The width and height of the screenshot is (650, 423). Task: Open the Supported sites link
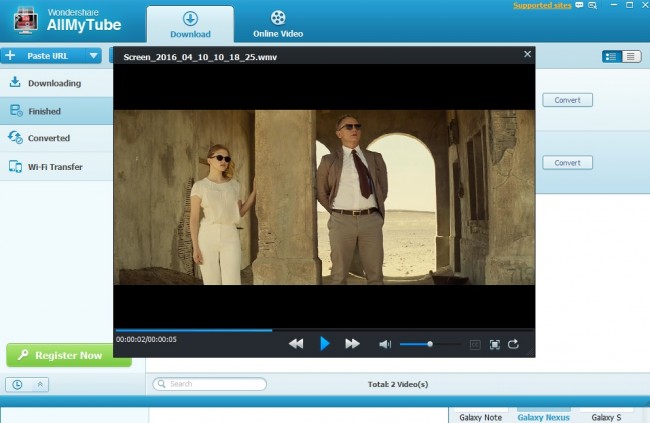[x=542, y=5]
